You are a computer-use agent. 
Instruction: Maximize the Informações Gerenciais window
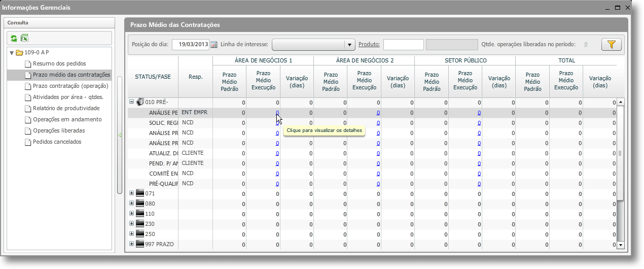[618, 7]
